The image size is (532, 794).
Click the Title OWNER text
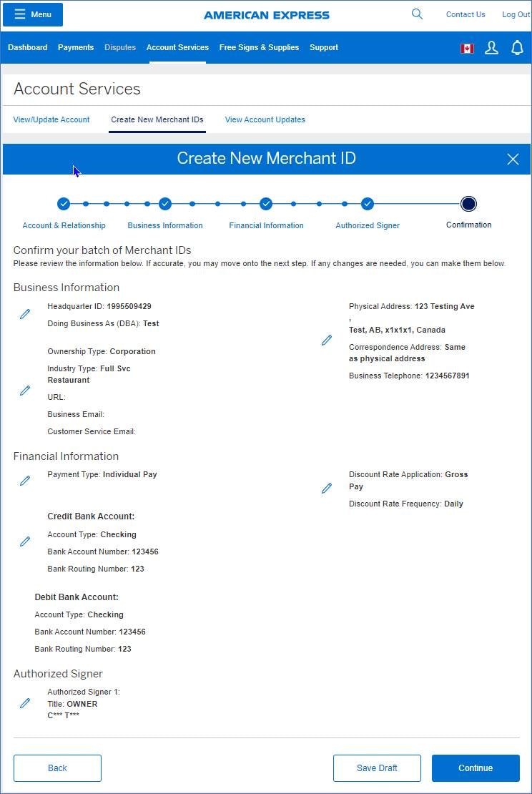pos(72,704)
